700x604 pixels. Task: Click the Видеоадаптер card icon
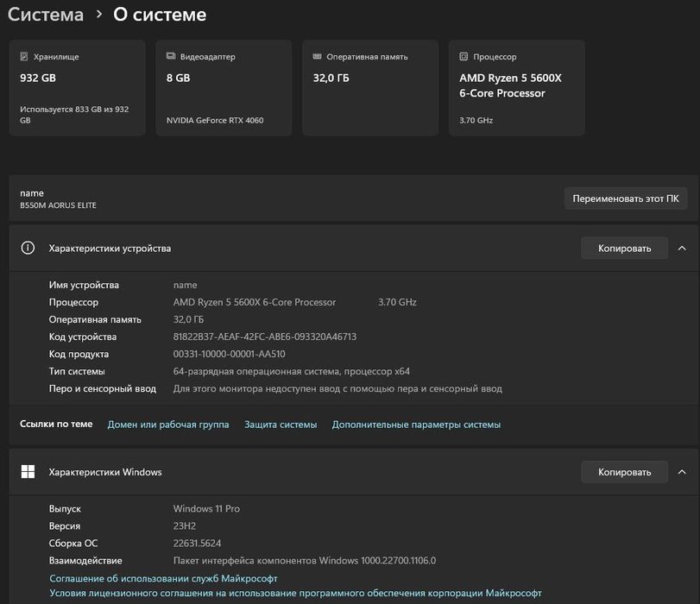[171, 56]
